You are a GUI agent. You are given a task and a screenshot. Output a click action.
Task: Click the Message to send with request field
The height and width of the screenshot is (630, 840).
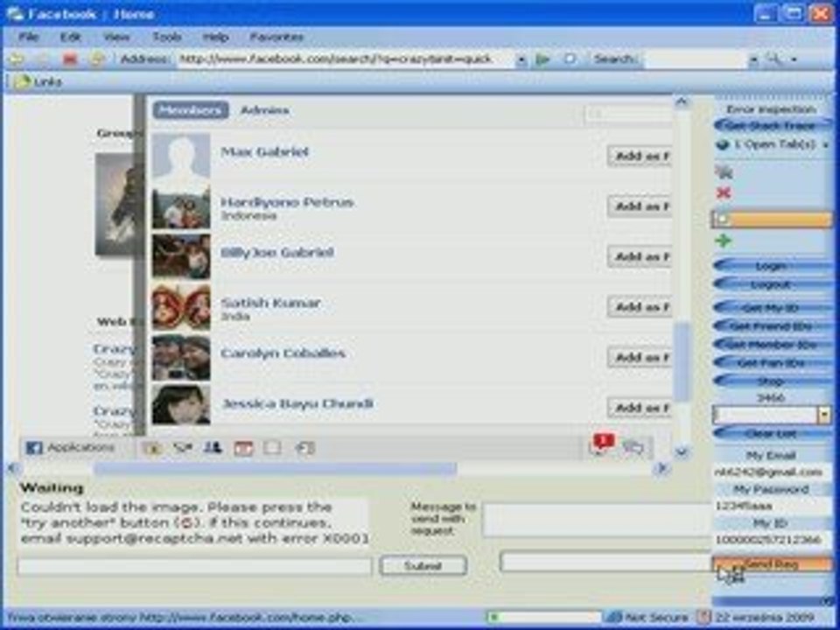[598, 520]
